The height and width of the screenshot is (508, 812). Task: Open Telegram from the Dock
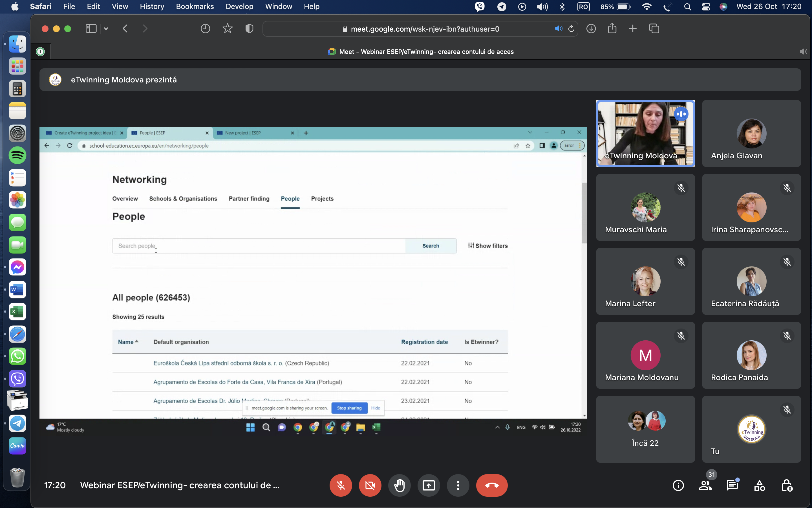point(17,423)
